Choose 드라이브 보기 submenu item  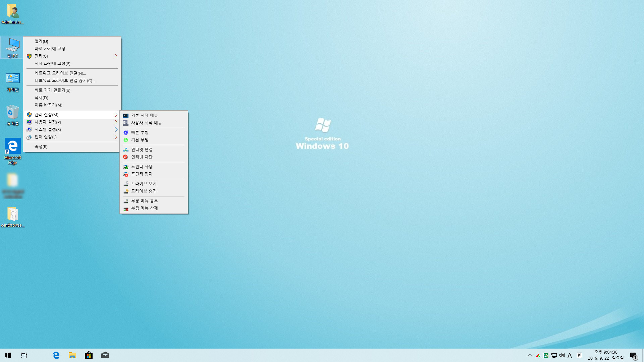154,184
